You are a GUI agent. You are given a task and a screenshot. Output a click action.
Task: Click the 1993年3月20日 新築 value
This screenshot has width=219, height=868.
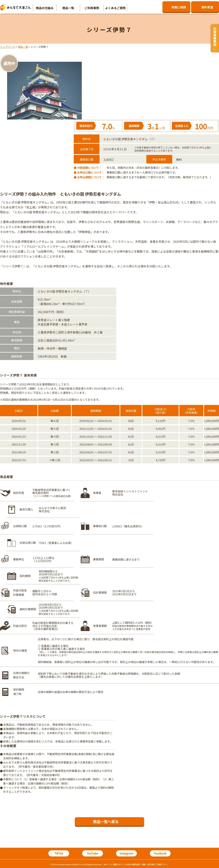(52, 356)
